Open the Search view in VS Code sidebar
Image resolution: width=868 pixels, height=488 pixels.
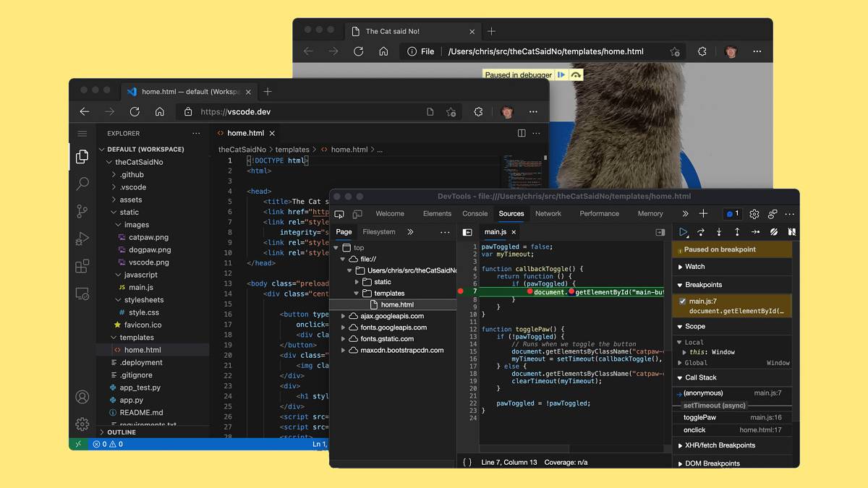tap(82, 184)
